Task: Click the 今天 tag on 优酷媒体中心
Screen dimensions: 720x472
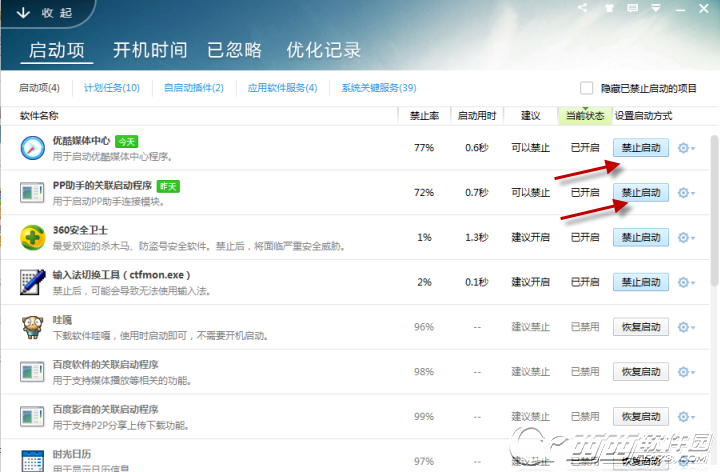Action: [x=126, y=142]
